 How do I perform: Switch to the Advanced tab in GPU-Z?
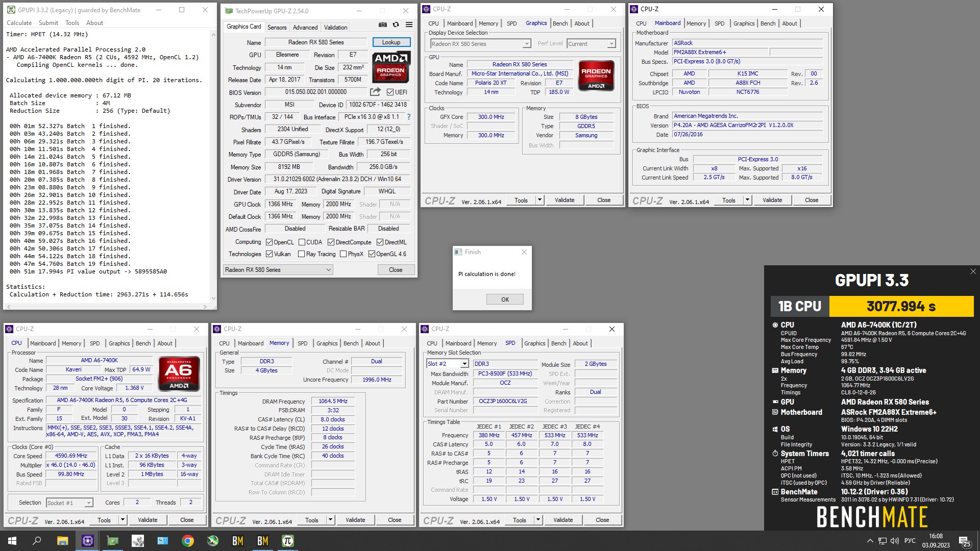(305, 28)
